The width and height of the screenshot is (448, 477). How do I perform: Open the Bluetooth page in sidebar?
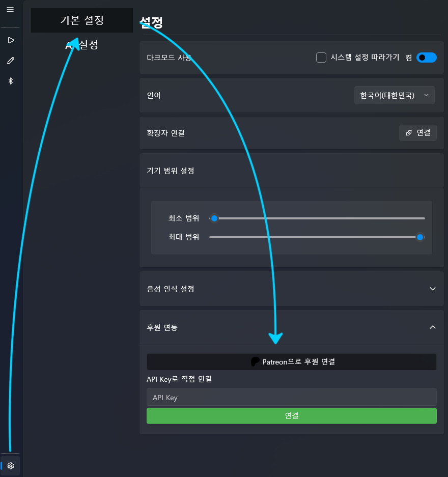pos(10,81)
